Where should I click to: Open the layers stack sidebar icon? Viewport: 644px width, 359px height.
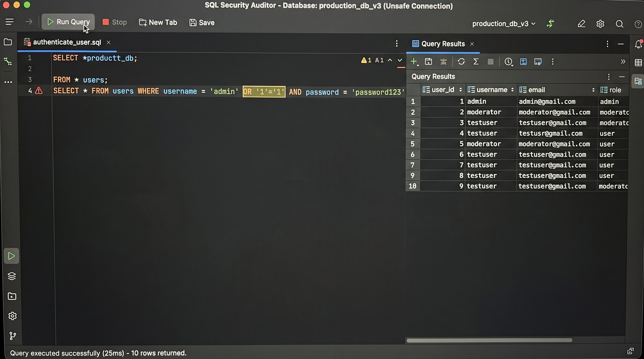pyautogui.click(x=12, y=276)
